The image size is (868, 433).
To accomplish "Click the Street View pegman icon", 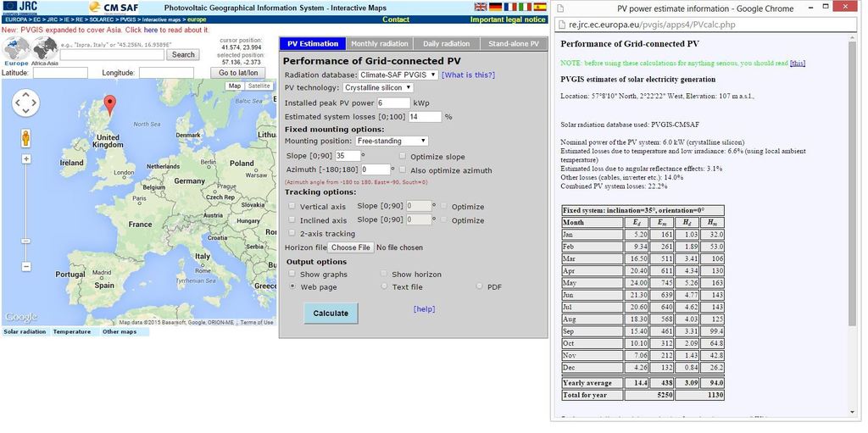I will pos(26,138).
